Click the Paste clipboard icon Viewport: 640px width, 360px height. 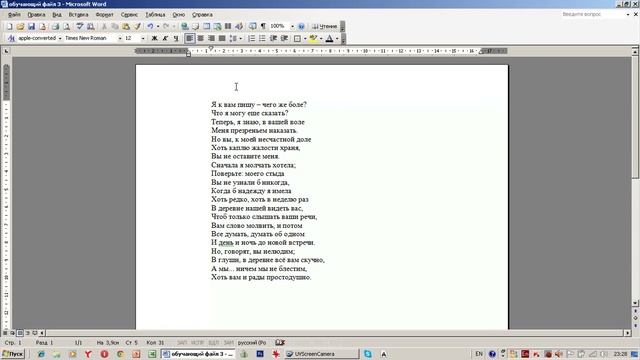(126, 26)
